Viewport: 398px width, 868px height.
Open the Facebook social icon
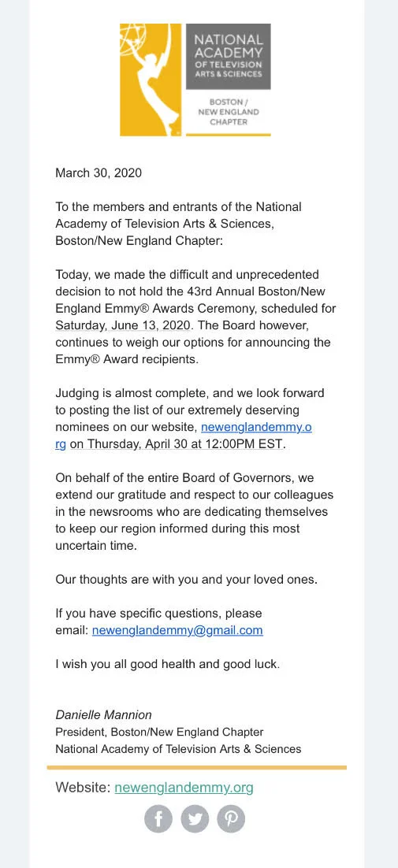pyautogui.click(x=158, y=818)
